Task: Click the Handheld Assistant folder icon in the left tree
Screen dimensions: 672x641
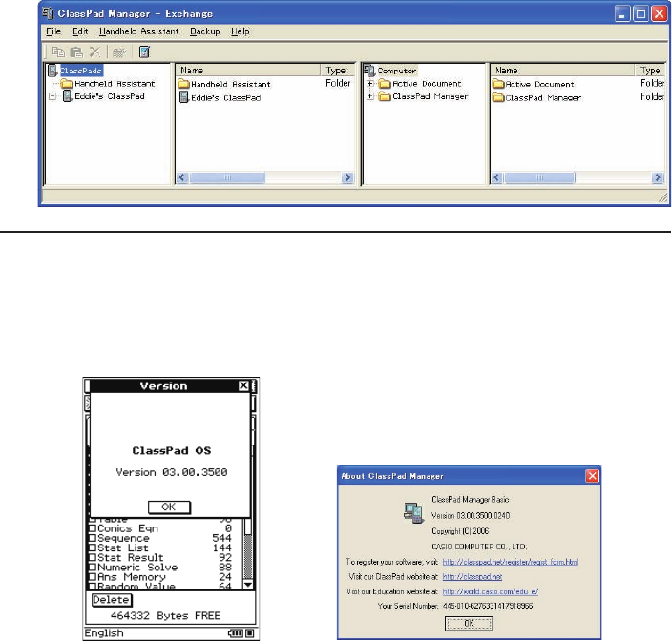Action: [x=67, y=84]
